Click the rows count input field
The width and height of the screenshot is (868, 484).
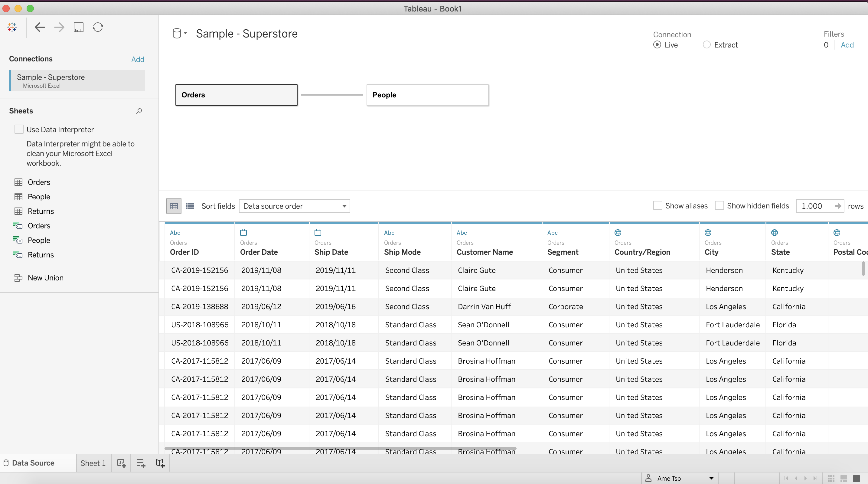pyautogui.click(x=815, y=206)
